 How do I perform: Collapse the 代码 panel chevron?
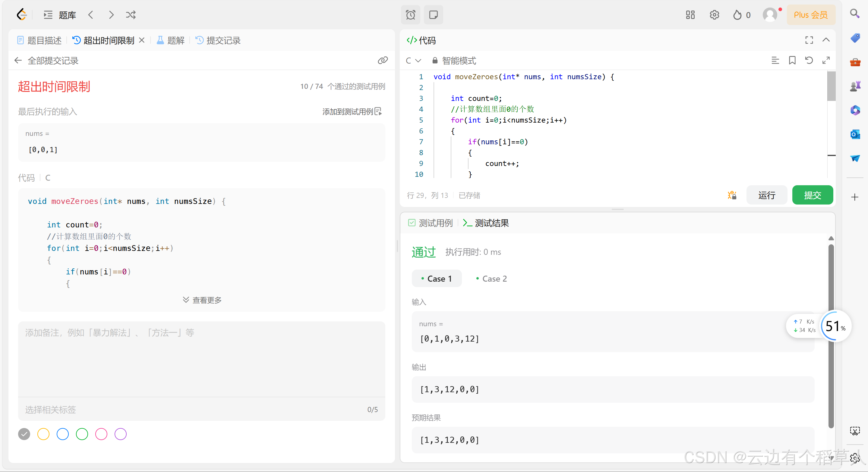[x=826, y=40]
